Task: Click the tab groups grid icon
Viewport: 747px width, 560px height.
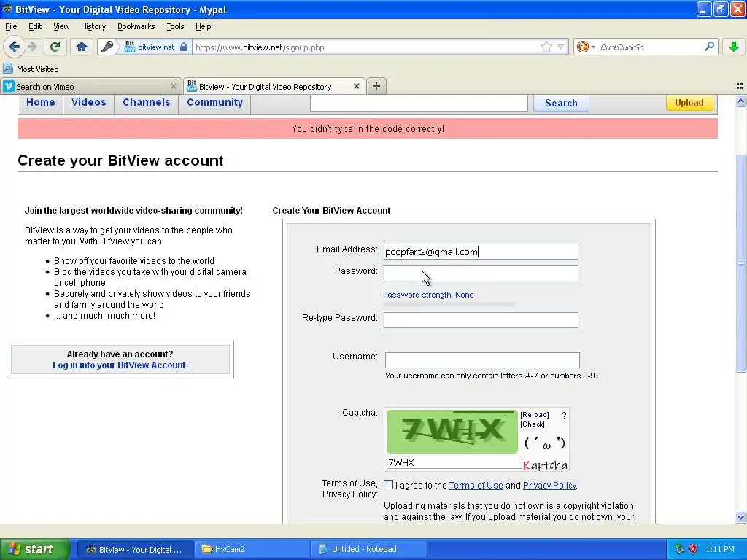Action: [740, 86]
